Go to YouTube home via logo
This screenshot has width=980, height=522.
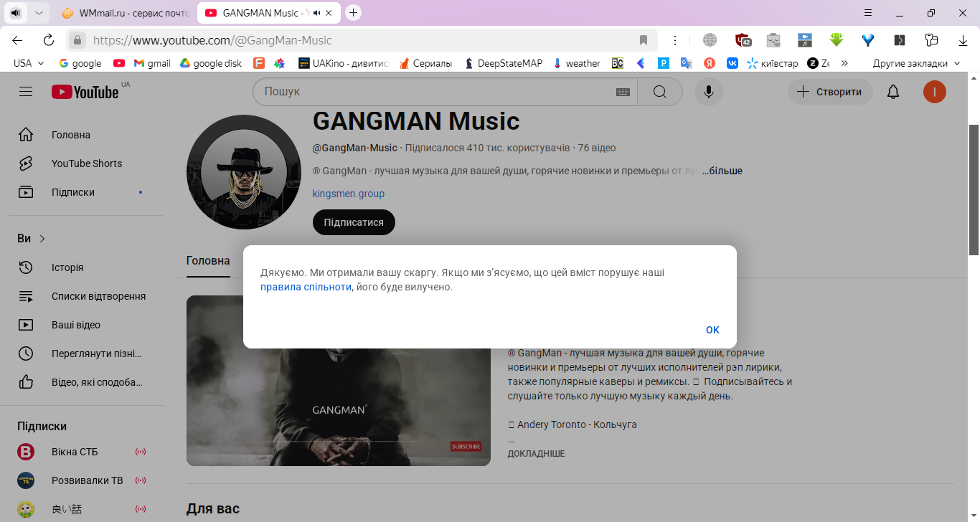(x=85, y=92)
